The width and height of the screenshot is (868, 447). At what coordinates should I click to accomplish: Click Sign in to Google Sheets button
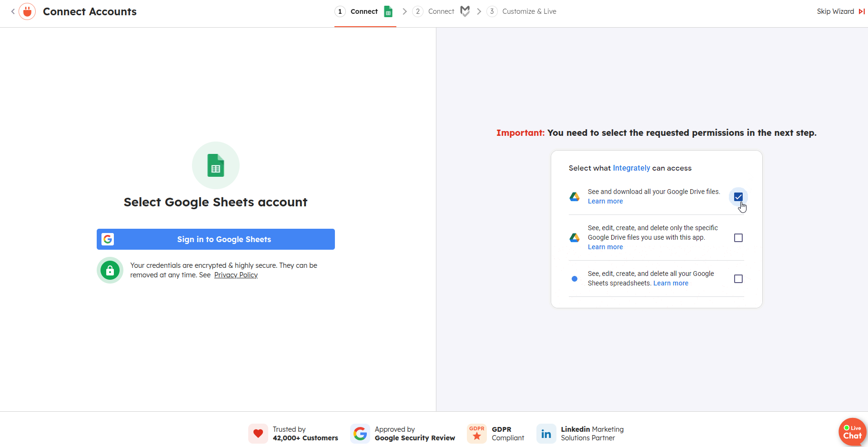[216, 239]
